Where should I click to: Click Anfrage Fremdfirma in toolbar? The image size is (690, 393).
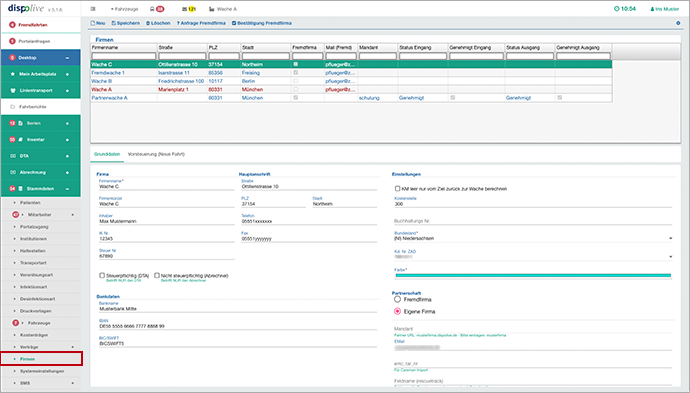pyautogui.click(x=201, y=23)
